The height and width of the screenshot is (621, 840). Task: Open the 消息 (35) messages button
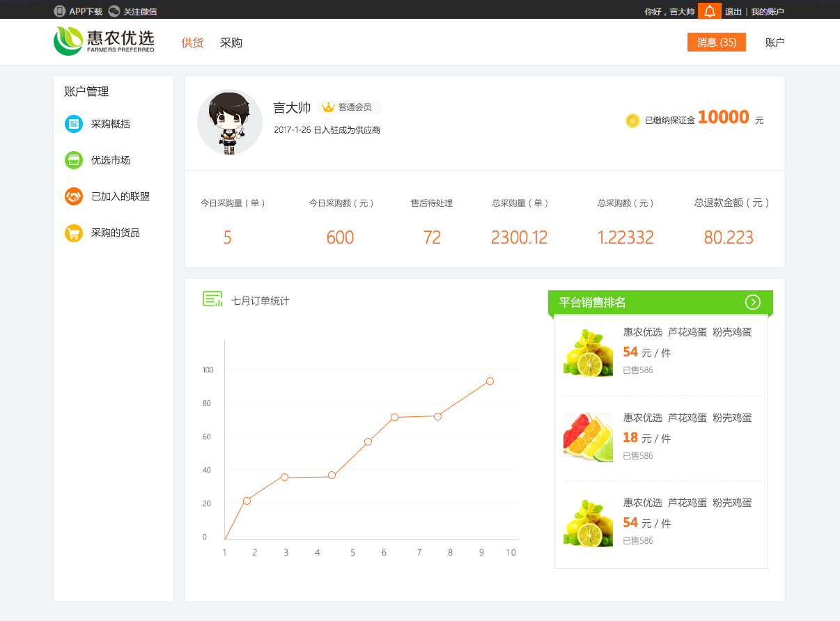pos(717,42)
